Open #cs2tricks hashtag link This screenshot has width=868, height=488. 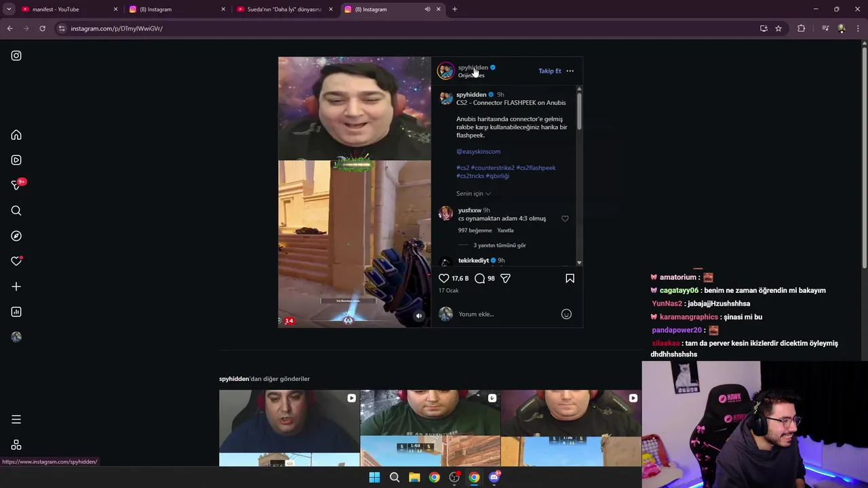point(470,176)
